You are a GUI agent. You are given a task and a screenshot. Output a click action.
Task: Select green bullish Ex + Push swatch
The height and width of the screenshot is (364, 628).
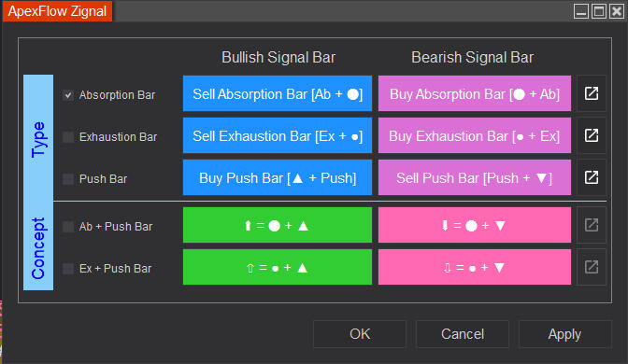point(278,267)
